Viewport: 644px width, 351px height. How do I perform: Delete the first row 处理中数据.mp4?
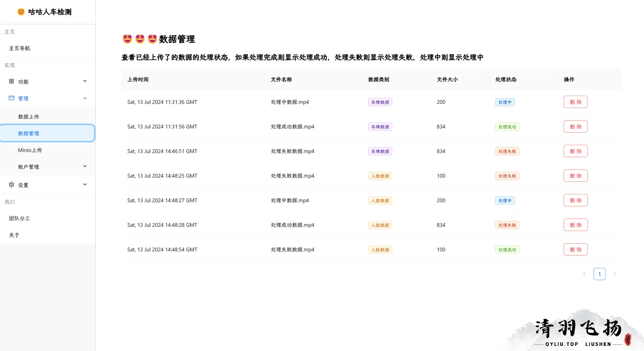tap(575, 102)
